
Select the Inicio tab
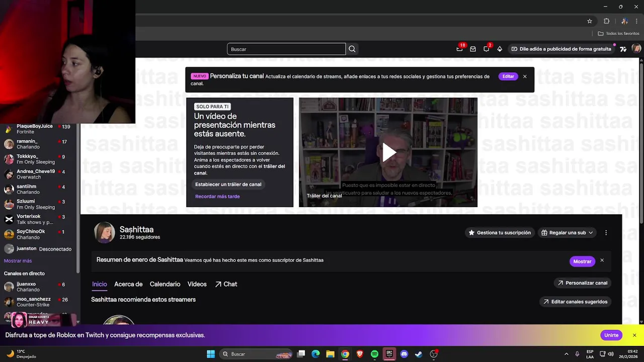100,284
